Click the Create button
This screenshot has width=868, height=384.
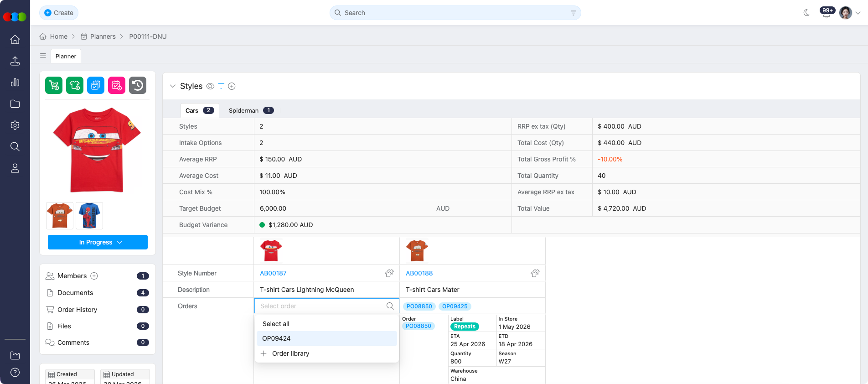(x=59, y=13)
